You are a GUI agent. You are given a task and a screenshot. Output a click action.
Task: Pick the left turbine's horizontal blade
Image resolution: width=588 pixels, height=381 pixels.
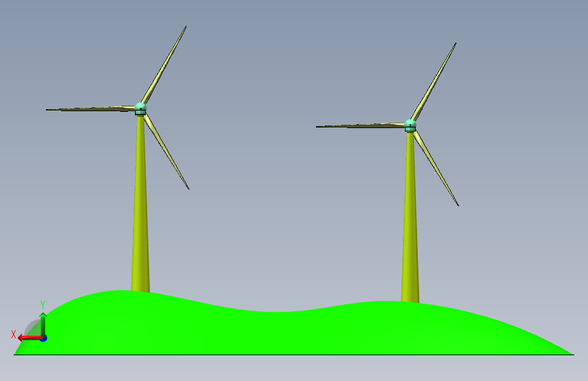[x=90, y=108]
